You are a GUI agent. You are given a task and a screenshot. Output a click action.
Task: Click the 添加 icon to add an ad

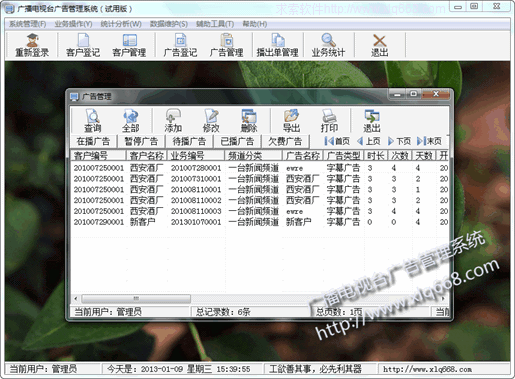[173, 121]
